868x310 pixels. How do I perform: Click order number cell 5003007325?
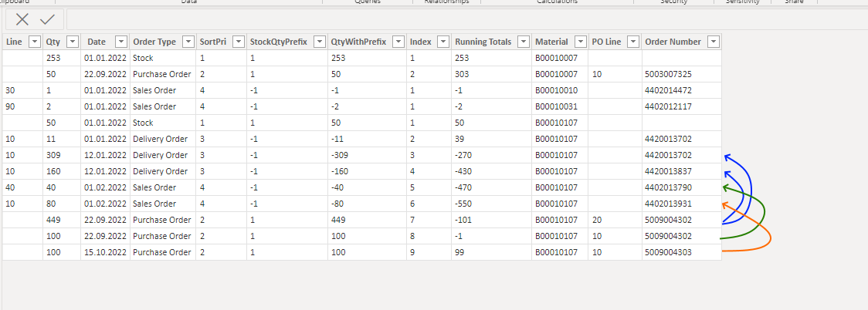point(681,74)
